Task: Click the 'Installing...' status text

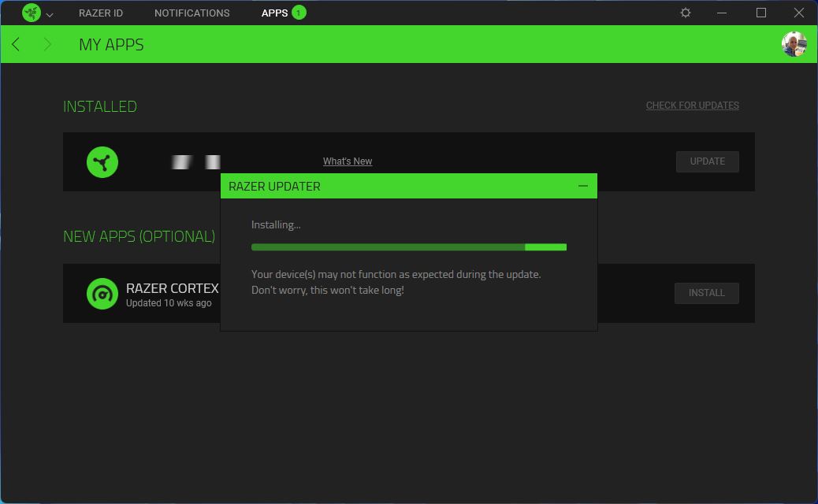Action: [x=276, y=224]
